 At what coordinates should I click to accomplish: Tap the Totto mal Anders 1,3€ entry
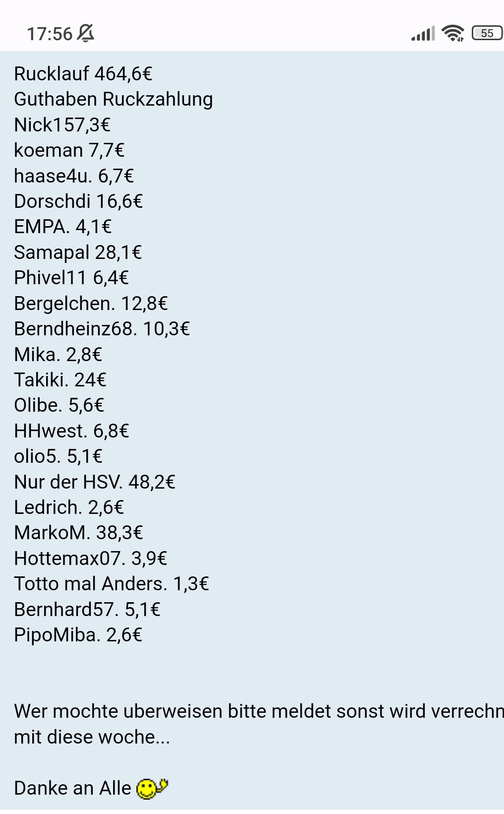pyautogui.click(x=111, y=584)
